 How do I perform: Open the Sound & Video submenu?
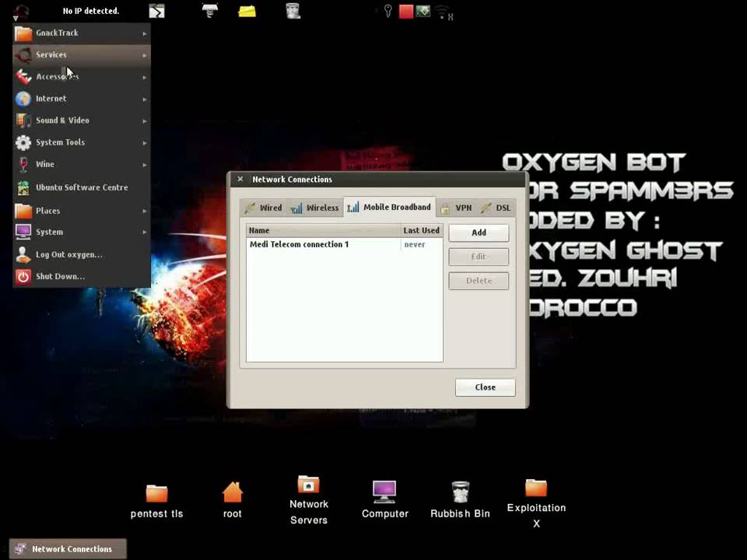82,121
